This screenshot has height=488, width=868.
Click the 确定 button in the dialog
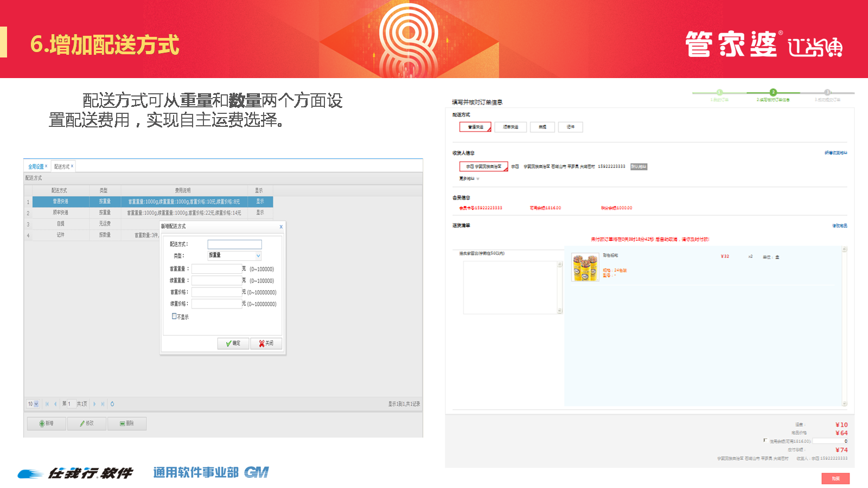pos(233,343)
